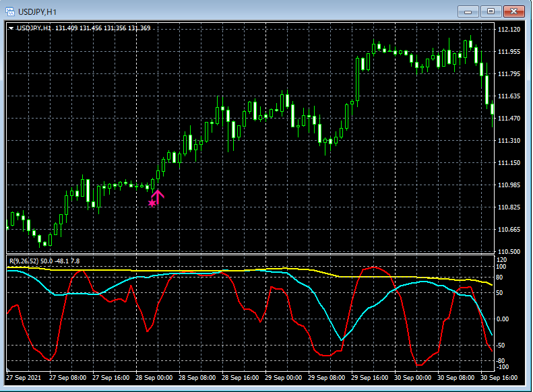The width and height of the screenshot is (533, 392).
Task: Click the 27 Sep 2021 date label
Action: pyautogui.click(x=25, y=378)
